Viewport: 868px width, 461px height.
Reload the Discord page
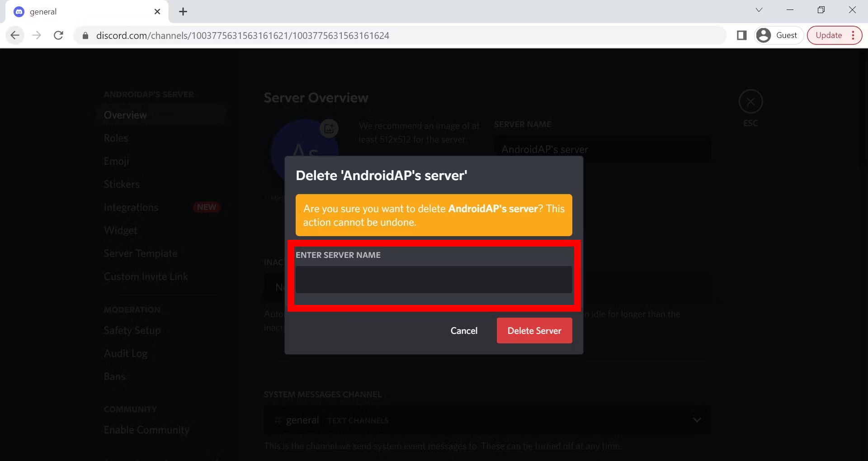click(x=58, y=35)
